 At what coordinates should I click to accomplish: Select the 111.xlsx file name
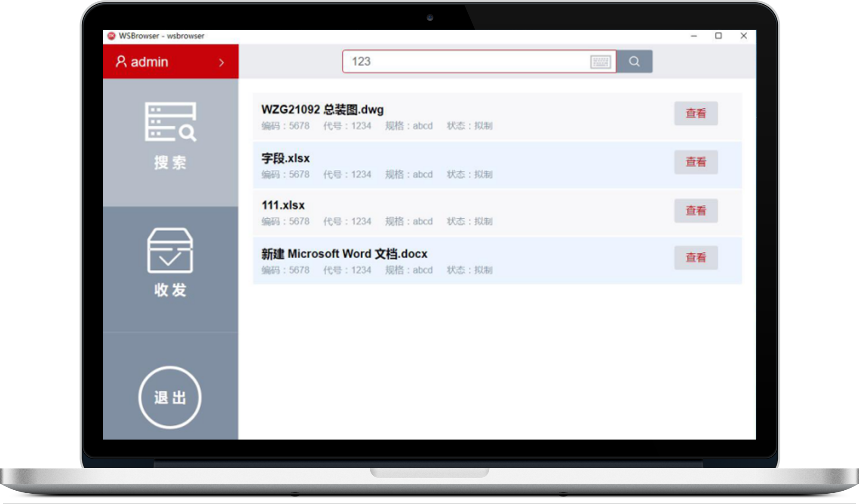283,205
